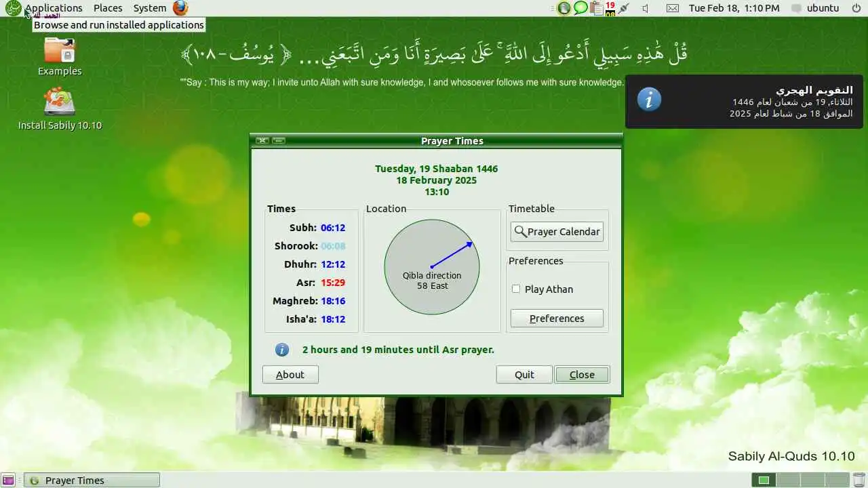Click the green chat bubble tray icon
The image size is (868, 488).
pos(580,8)
